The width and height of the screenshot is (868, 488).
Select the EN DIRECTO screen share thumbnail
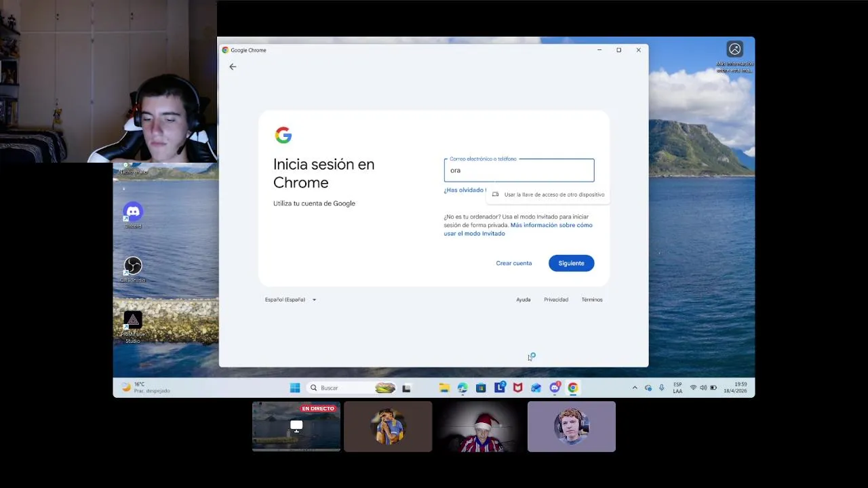(296, 426)
